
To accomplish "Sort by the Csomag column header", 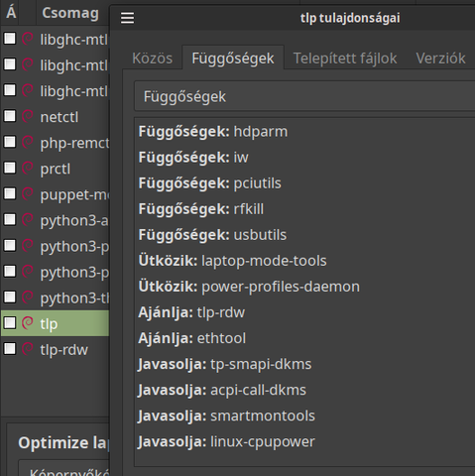I will [70, 13].
